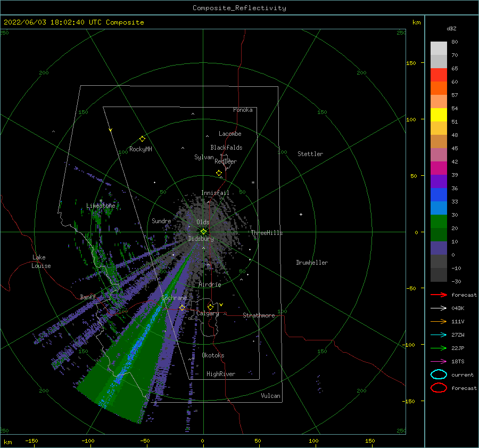Click the Lake Louise label
This screenshot has width=479, height=448.
pos(41,262)
